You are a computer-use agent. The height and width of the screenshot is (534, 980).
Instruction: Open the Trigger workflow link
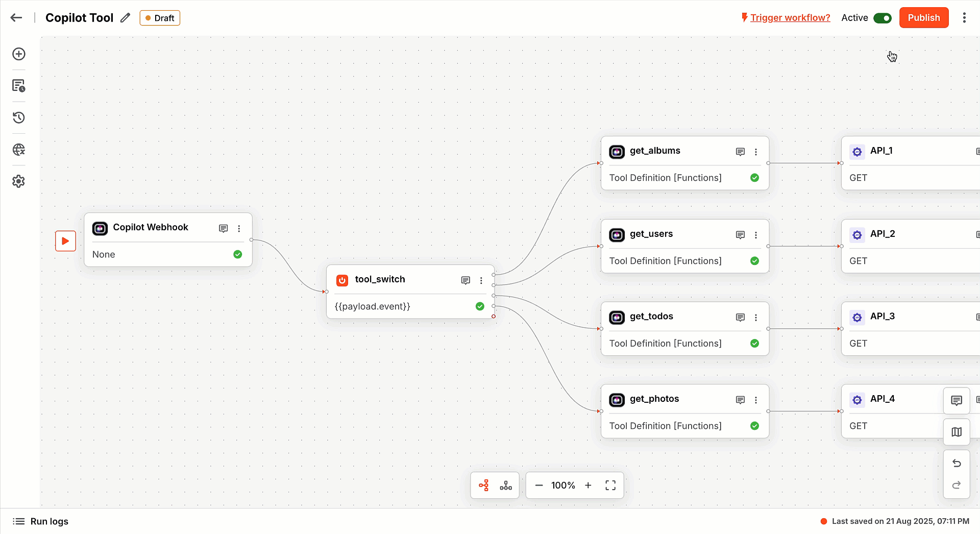coord(790,17)
